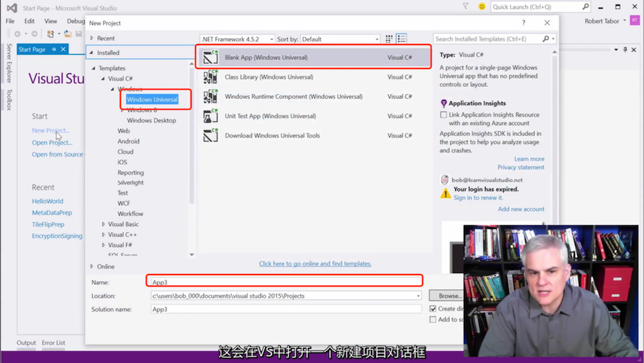Screen dimensions: 644x363
Task: Click the Blank App template icon
Action: click(x=211, y=57)
